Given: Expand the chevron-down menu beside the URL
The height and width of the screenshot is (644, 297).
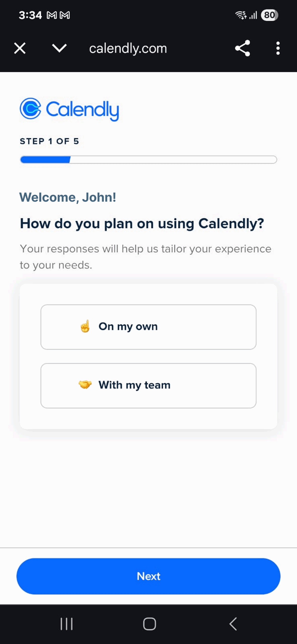Looking at the screenshot, I should [59, 48].
